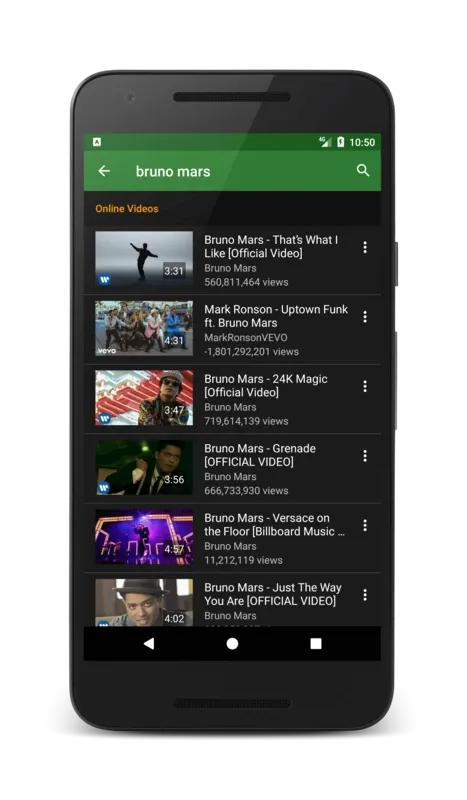The height and width of the screenshot is (800, 467).
Task: Click '560,811,464 views' text
Action: pyautogui.click(x=246, y=282)
